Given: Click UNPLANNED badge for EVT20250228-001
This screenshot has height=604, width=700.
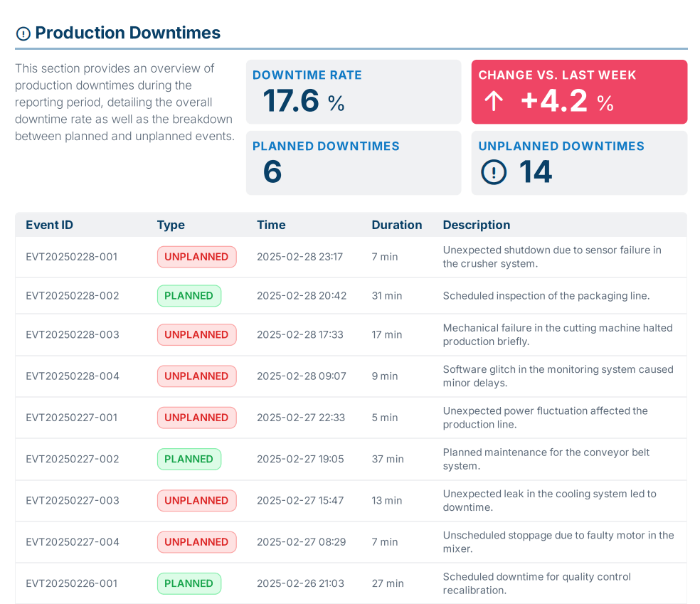Looking at the screenshot, I should pos(196,257).
